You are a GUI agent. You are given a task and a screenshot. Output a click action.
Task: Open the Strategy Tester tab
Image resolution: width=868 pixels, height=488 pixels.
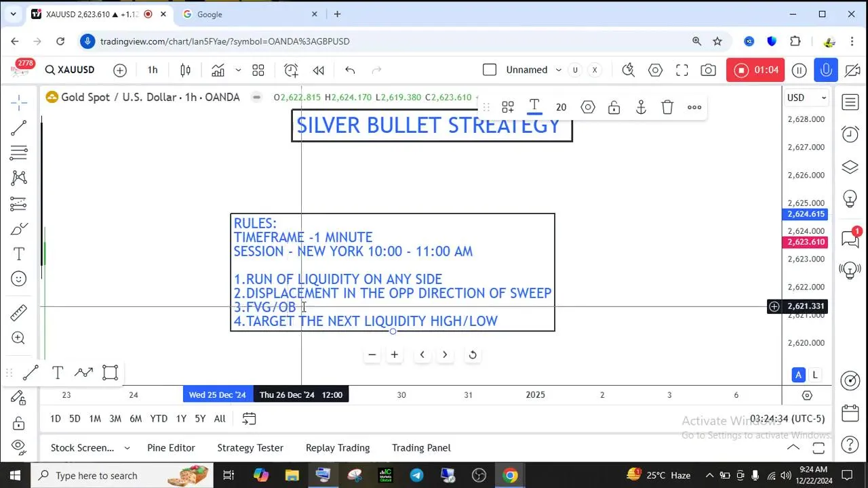click(x=250, y=447)
